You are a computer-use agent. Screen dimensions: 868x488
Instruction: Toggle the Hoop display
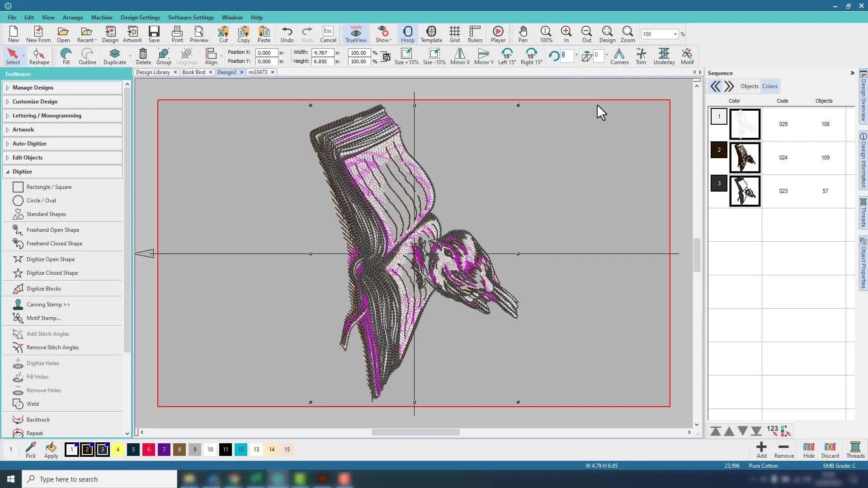coord(407,34)
